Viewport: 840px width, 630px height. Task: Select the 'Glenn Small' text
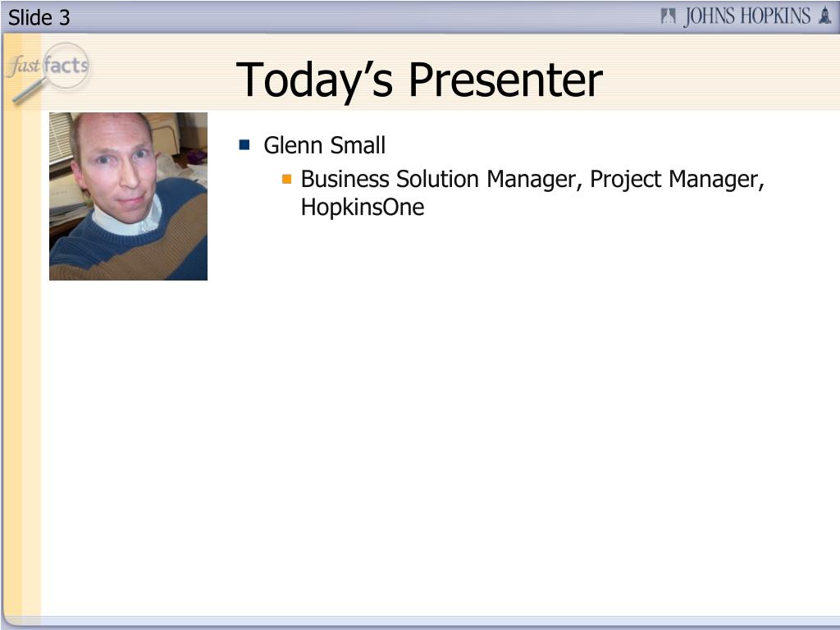[x=324, y=145]
